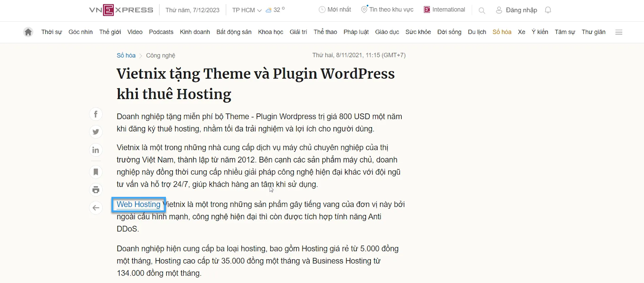Select the Số hóa breadcrumb link
The image size is (644, 283).
point(126,56)
